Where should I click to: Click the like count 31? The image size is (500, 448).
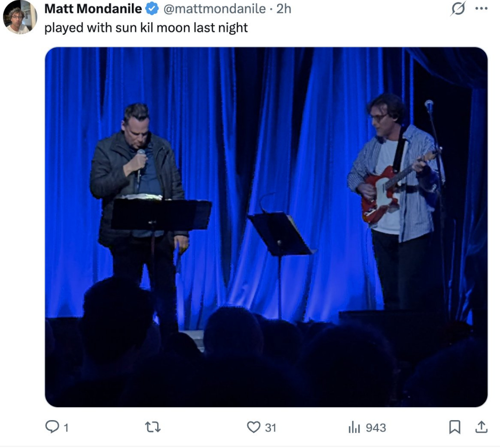coord(270,428)
